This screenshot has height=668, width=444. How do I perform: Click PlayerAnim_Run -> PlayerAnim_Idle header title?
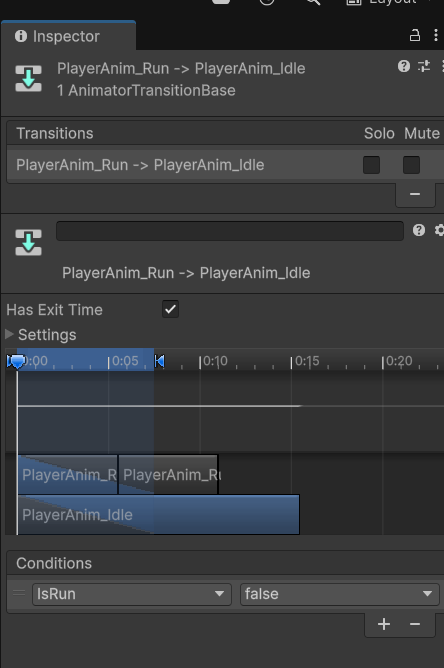click(x=182, y=69)
